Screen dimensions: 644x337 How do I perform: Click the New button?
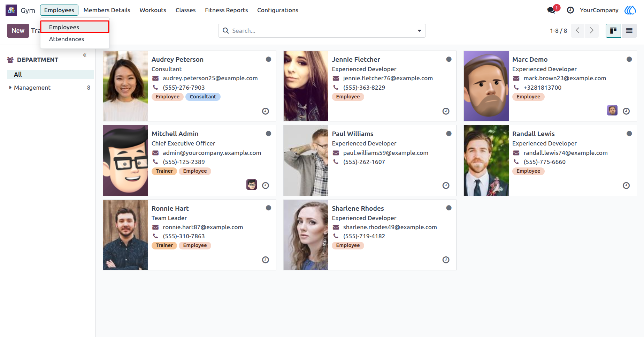18,31
